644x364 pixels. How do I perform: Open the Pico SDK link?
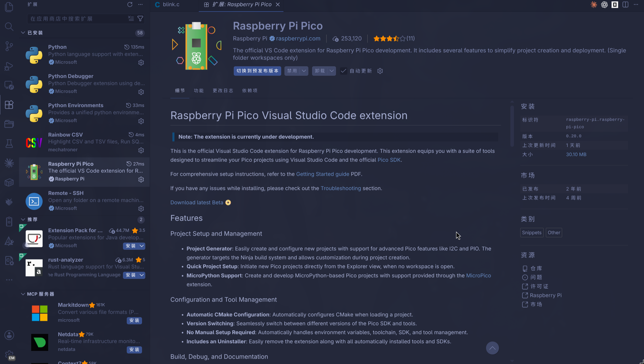[389, 160]
